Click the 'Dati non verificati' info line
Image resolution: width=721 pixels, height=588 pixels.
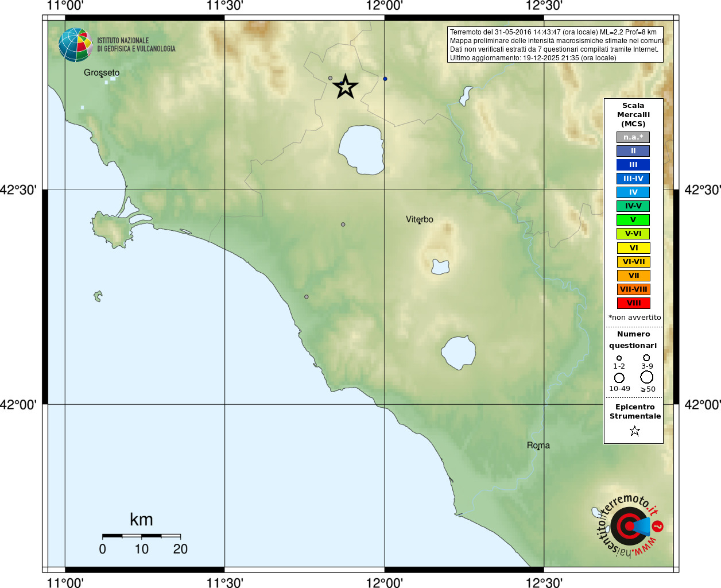pyautogui.click(x=555, y=49)
